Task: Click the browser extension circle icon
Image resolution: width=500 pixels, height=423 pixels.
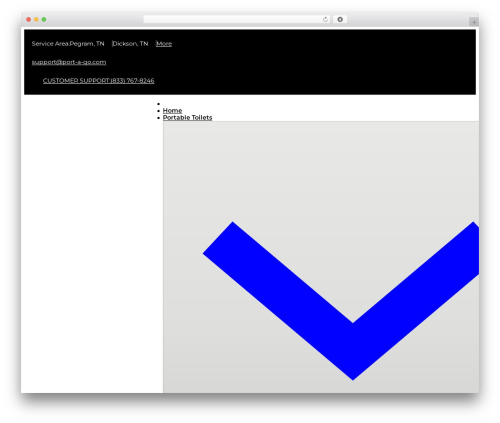Action: point(340,19)
